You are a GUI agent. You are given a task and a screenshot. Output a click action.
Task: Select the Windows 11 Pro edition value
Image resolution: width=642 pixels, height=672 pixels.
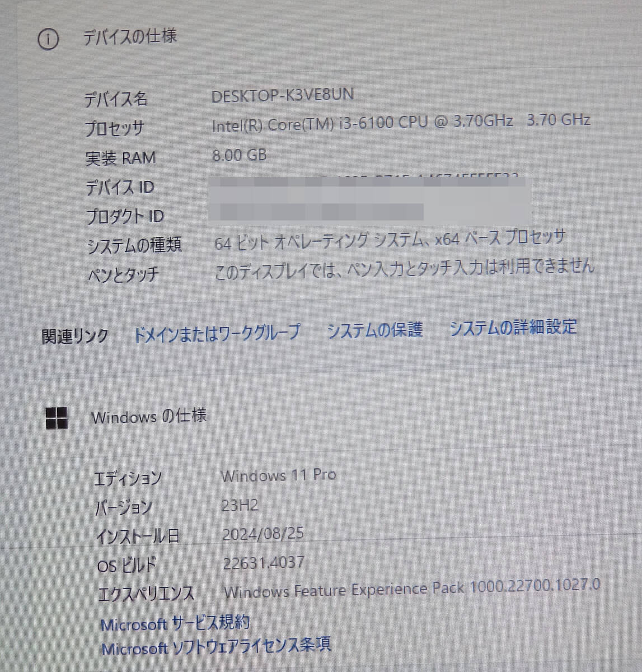278,475
